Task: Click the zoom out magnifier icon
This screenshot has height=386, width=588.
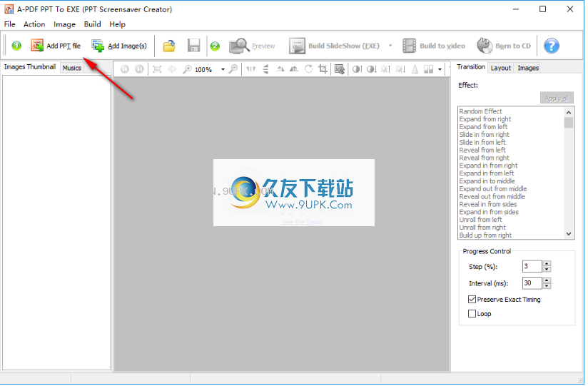Action: pyautogui.click(x=233, y=69)
